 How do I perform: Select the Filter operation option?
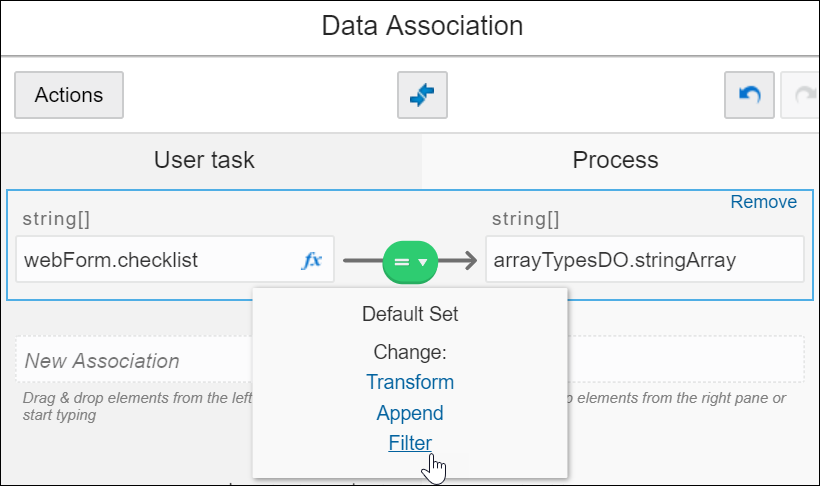pyautogui.click(x=410, y=443)
